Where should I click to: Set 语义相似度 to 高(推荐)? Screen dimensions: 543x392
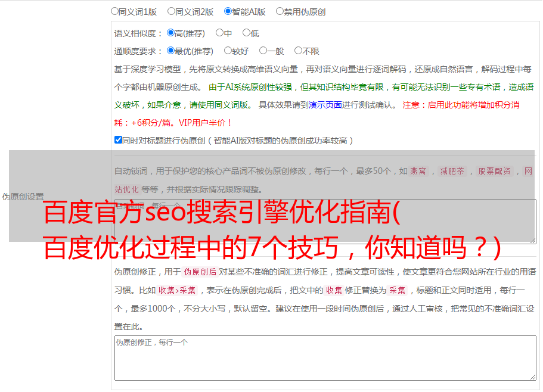coord(170,33)
